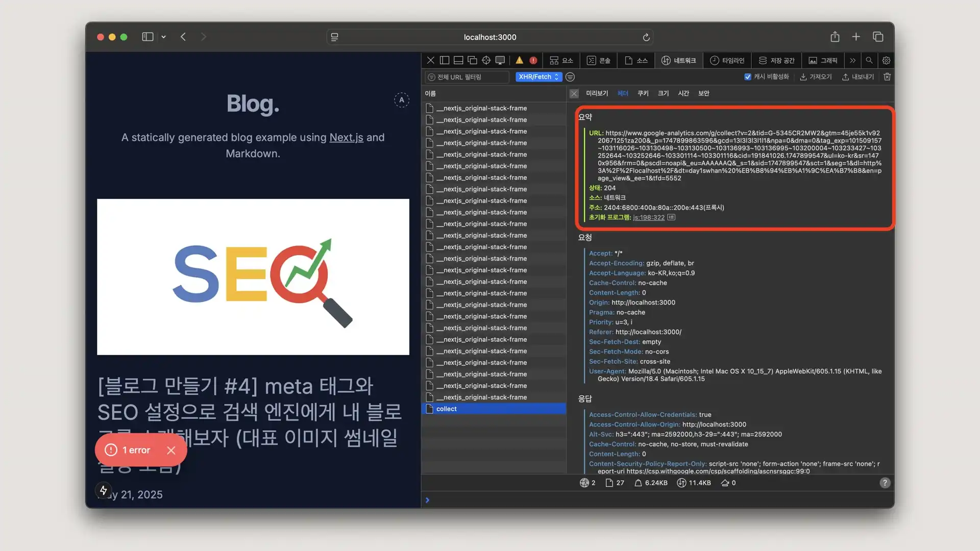Switch to the 타임라인 tab
The image size is (980, 551).
pyautogui.click(x=727, y=60)
